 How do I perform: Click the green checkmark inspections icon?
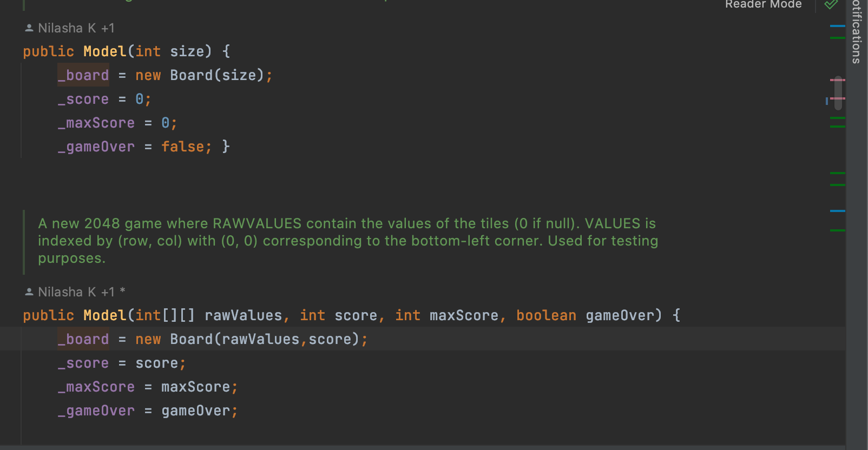click(831, 5)
